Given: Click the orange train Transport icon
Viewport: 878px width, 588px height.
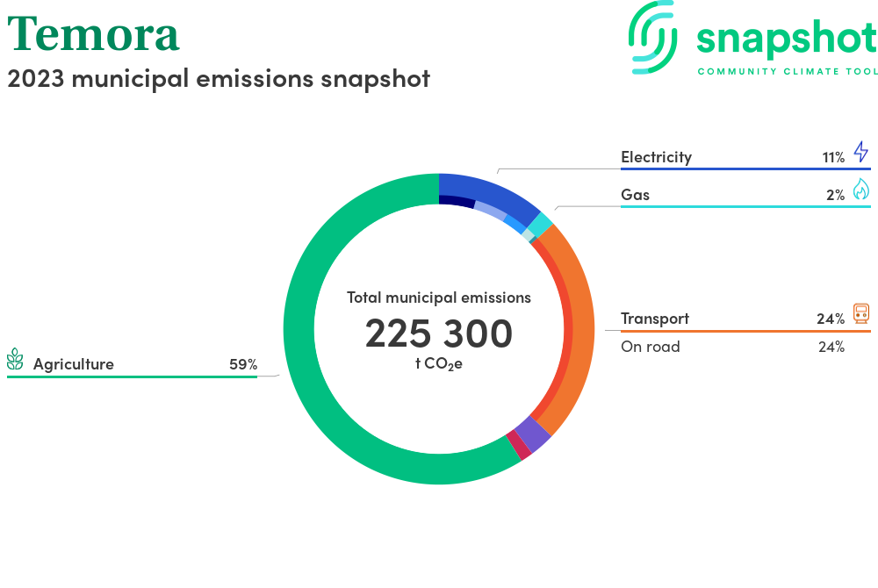Looking at the screenshot, I should coord(861,314).
